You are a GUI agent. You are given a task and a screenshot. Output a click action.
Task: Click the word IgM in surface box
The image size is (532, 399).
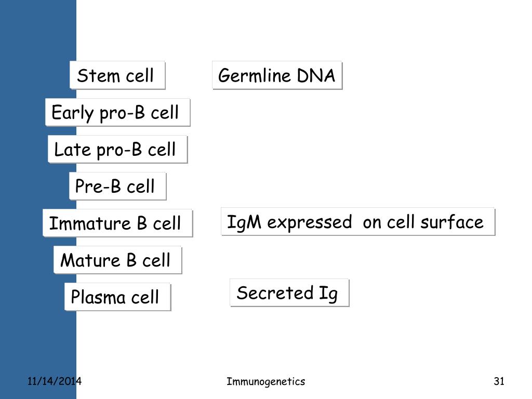coord(244,223)
